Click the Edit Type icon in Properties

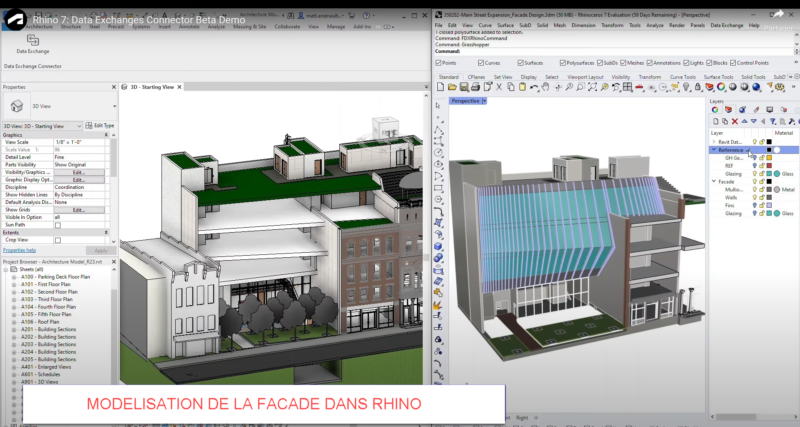(100, 126)
